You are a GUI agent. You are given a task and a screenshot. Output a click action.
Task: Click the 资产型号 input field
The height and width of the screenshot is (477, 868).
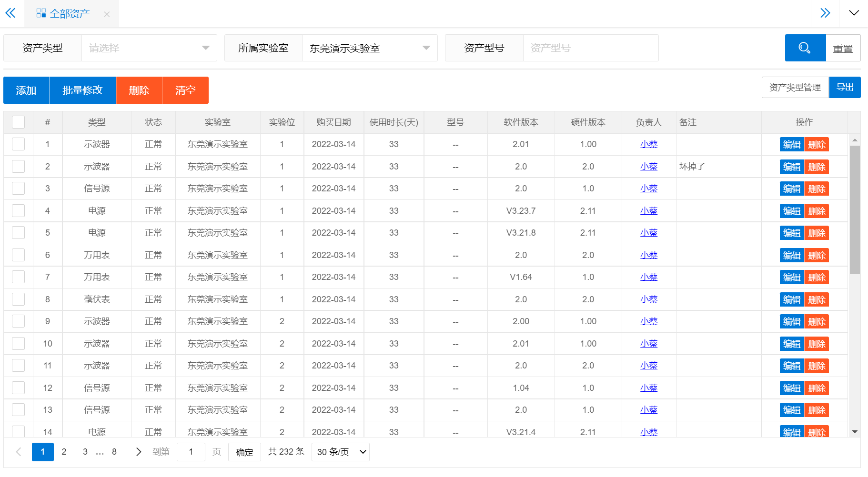point(590,48)
